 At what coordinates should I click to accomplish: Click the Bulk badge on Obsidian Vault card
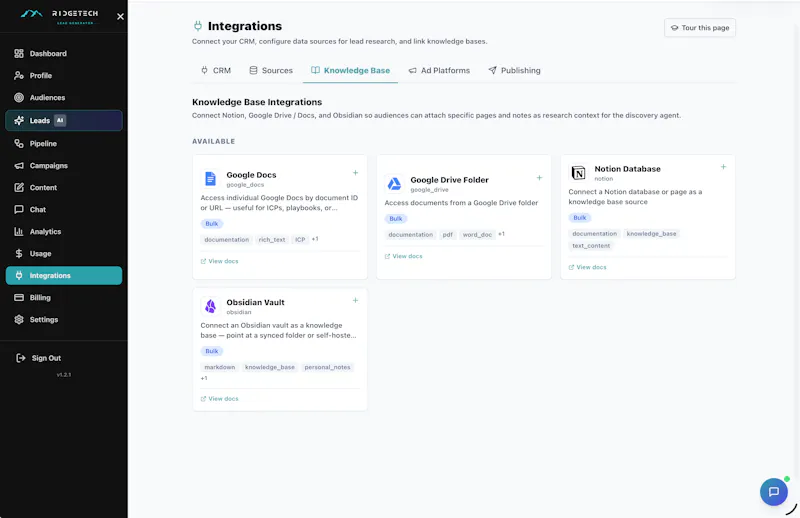point(211,351)
